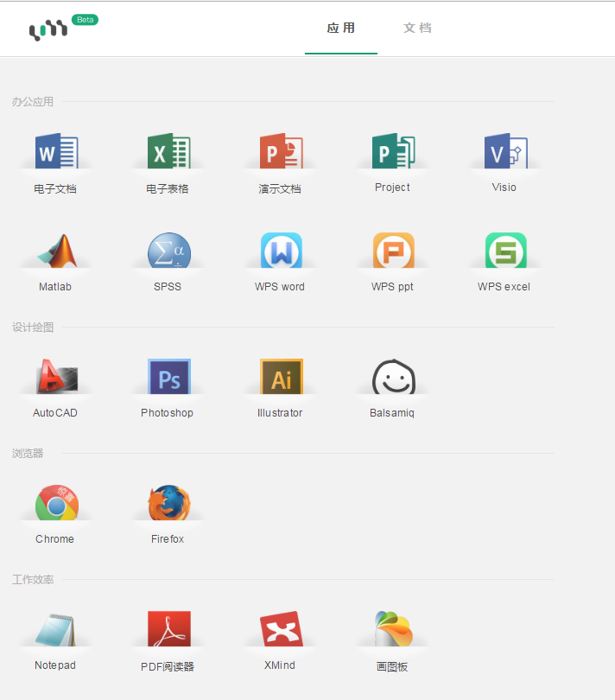Click the WPS excel text label

(504, 287)
